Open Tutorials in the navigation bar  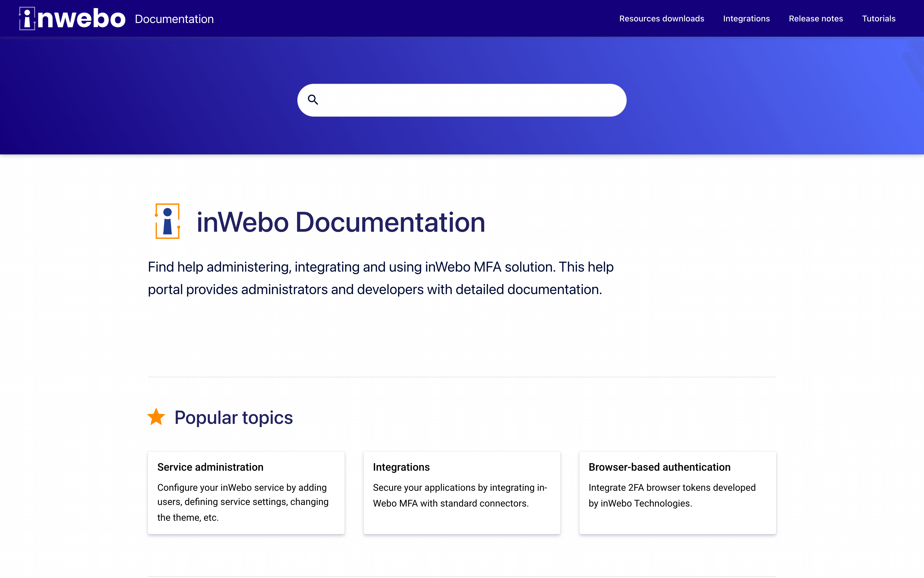[879, 19]
